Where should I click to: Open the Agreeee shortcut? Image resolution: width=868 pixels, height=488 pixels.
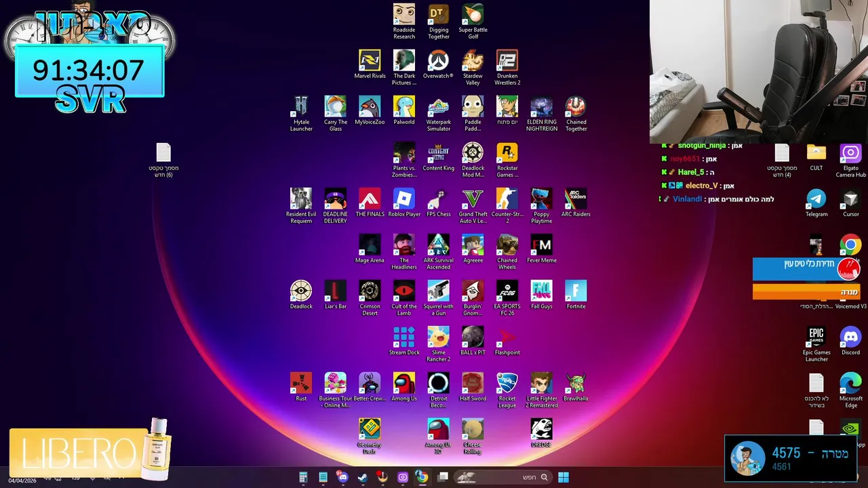click(473, 249)
